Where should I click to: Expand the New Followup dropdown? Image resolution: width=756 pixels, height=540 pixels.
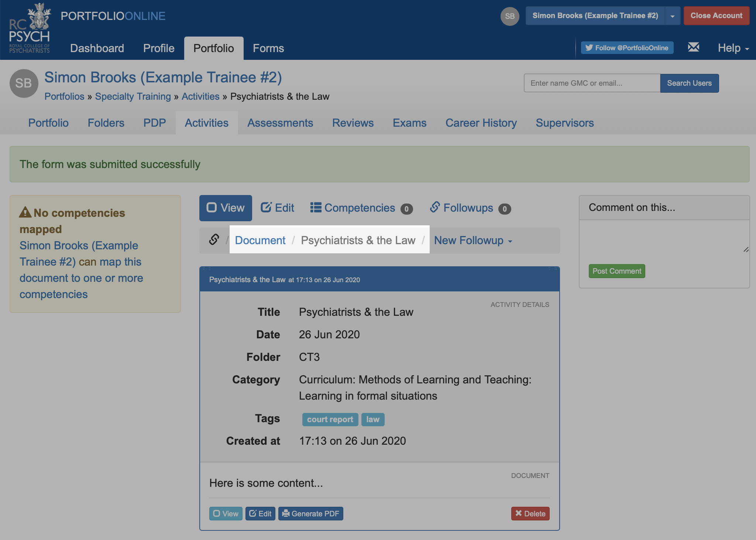tap(473, 240)
